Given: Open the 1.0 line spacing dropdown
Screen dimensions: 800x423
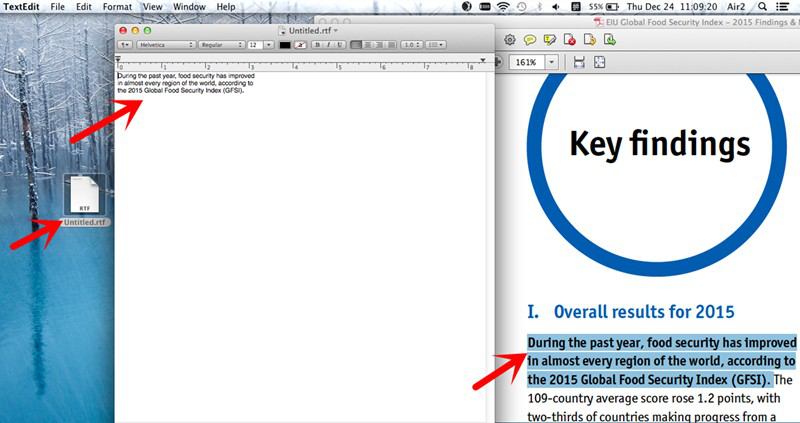Looking at the screenshot, I should (411, 45).
